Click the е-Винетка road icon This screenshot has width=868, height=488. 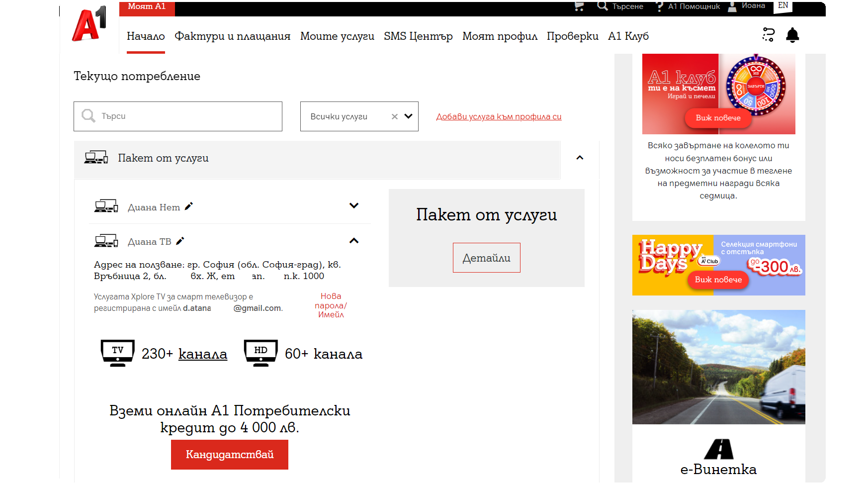[x=718, y=449]
